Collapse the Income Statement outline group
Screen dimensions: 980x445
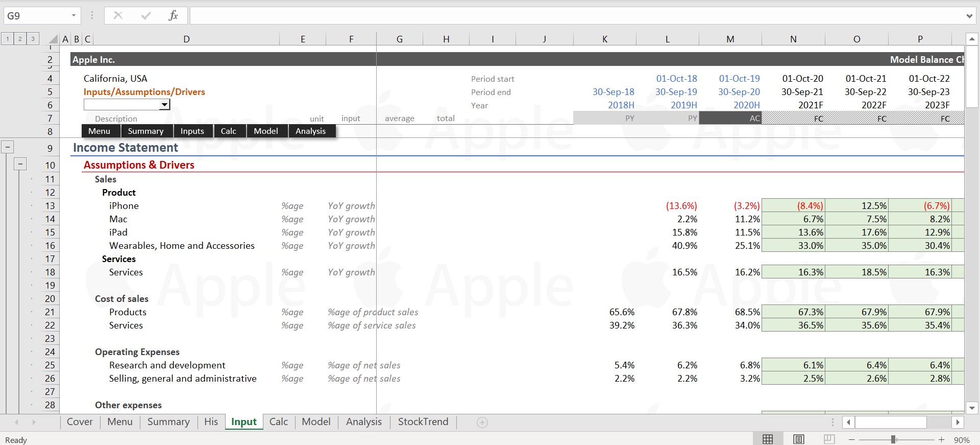tap(8, 148)
